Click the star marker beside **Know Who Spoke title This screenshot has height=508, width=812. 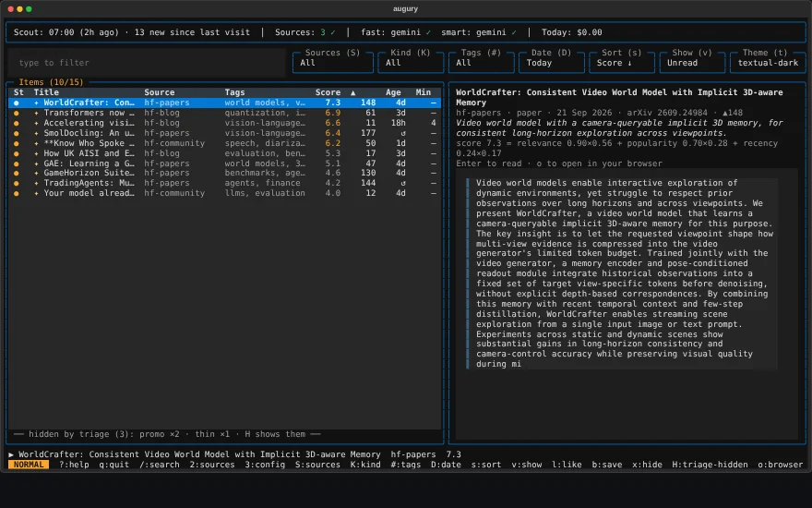[36, 143]
